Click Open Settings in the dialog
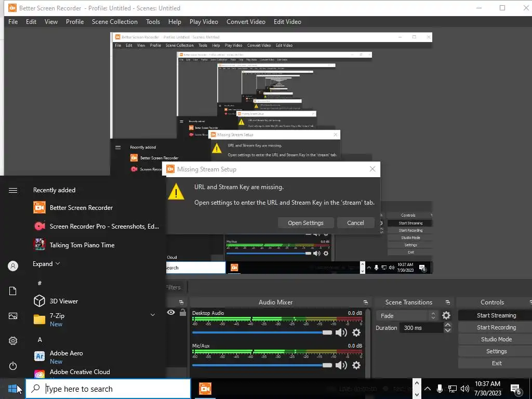This screenshot has width=532, height=399. point(305,223)
